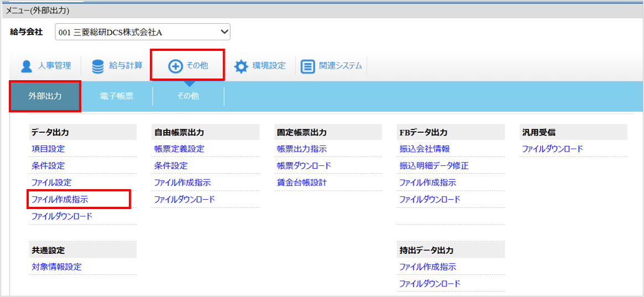This screenshot has width=644, height=297.
Task: Switch to the その他 sub tab
Action: tap(188, 97)
